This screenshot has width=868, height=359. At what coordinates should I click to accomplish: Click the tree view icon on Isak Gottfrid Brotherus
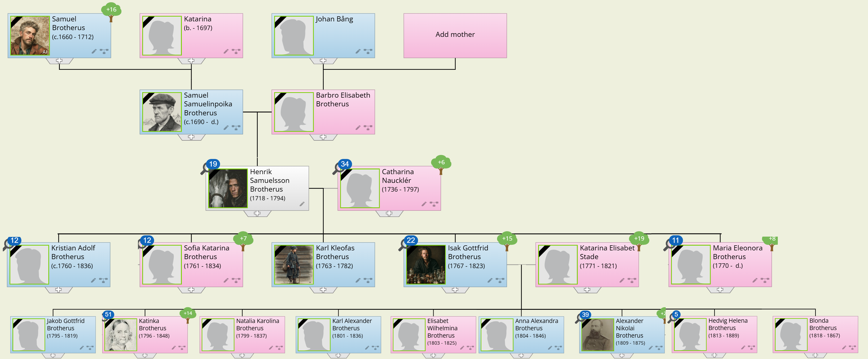(x=500, y=281)
